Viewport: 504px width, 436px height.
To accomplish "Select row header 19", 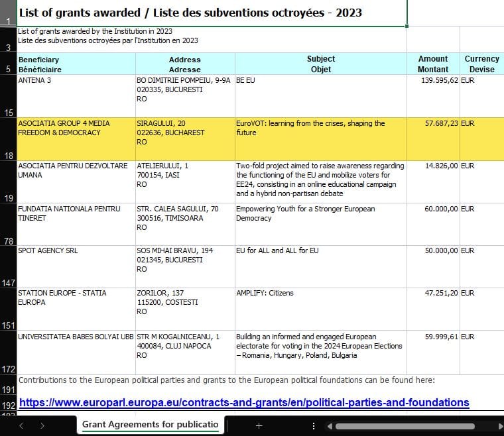I will tap(9, 182).
